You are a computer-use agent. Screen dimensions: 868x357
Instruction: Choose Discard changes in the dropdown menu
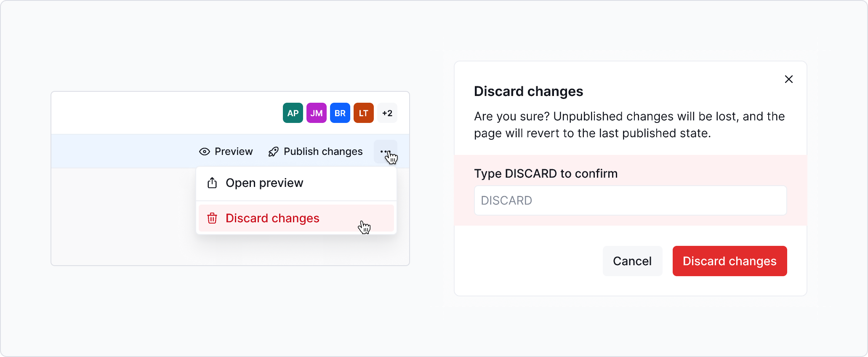click(x=273, y=218)
